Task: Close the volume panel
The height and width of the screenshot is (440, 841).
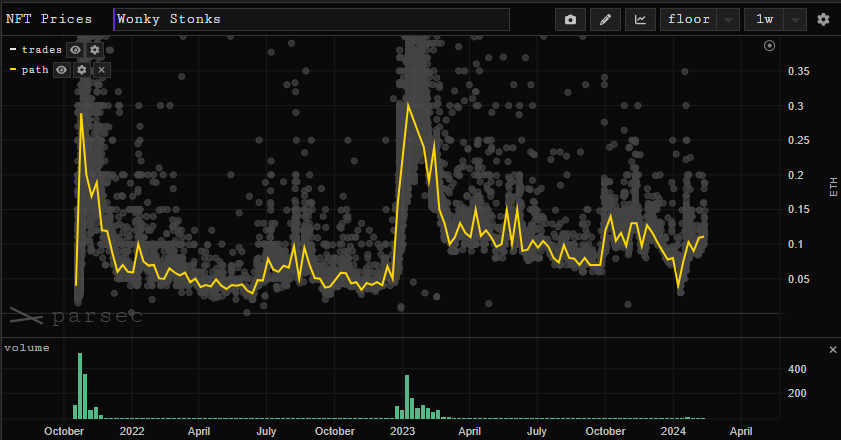Action: [x=832, y=350]
